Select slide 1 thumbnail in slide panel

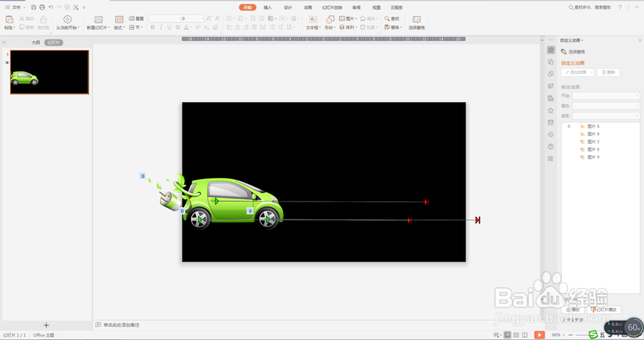coord(50,72)
